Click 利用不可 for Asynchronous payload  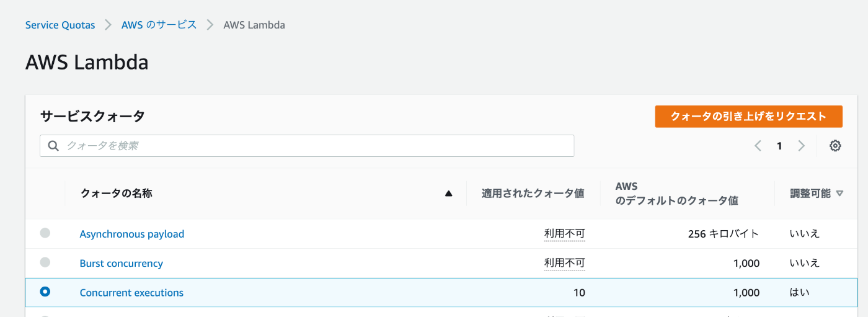564,234
